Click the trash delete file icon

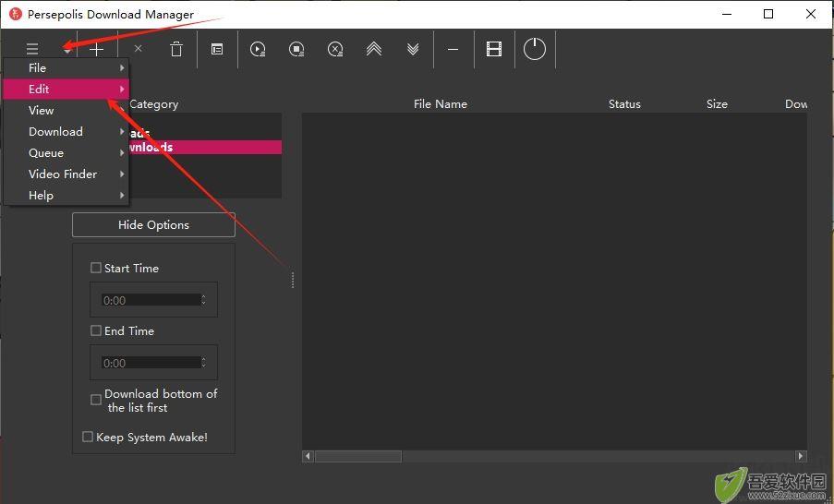(x=176, y=49)
